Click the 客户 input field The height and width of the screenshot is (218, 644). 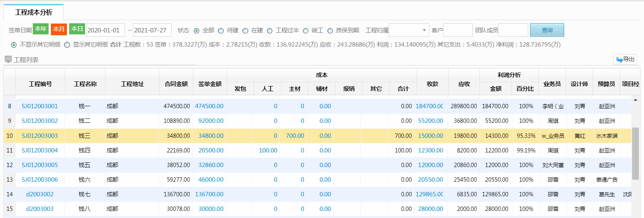458,30
